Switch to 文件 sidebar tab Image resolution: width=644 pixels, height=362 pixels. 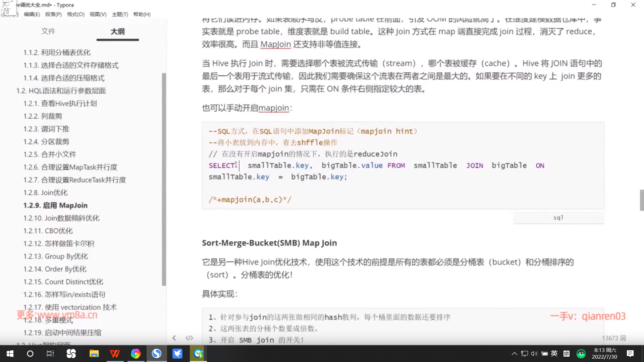[48, 32]
